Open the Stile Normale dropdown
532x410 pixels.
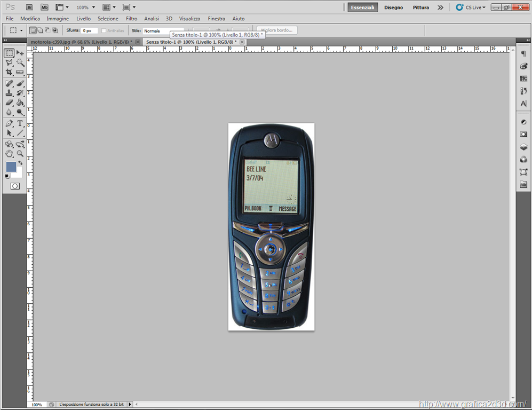coord(163,31)
